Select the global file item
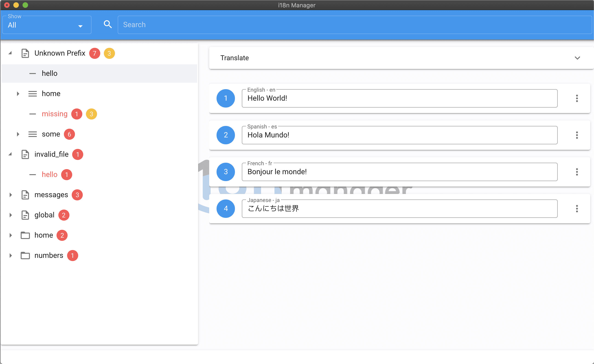The height and width of the screenshot is (364, 594). [44, 215]
